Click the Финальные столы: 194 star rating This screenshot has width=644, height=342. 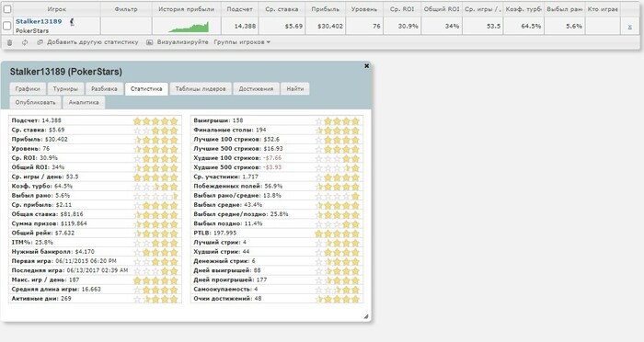[x=338, y=131]
